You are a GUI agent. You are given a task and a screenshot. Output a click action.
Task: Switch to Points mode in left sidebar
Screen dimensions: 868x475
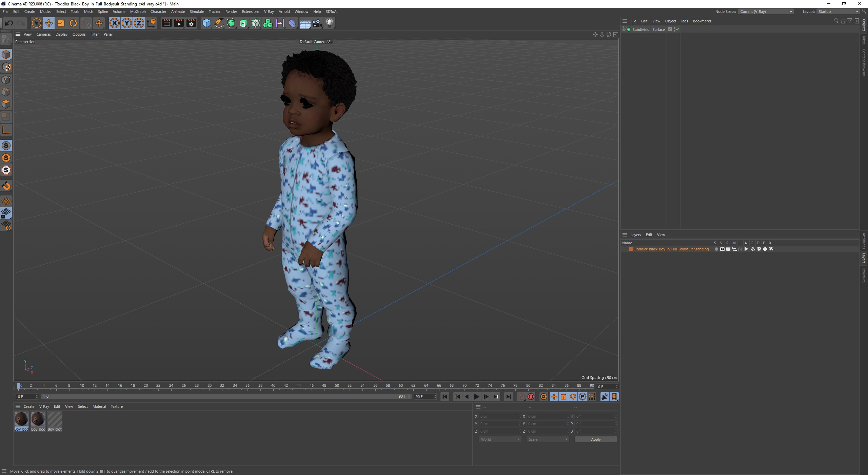[x=6, y=80]
